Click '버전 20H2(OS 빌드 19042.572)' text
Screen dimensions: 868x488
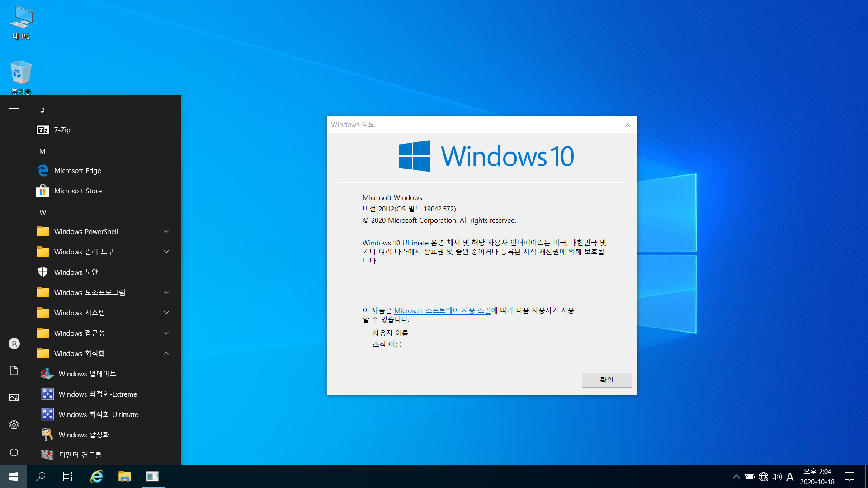pos(409,209)
